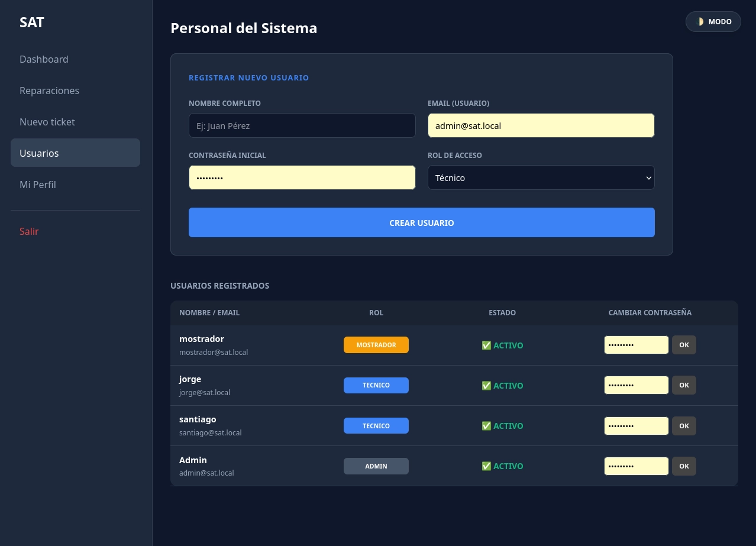The height and width of the screenshot is (546, 756).
Task: Click the moon icon in MODO button
Action: coord(700,21)
